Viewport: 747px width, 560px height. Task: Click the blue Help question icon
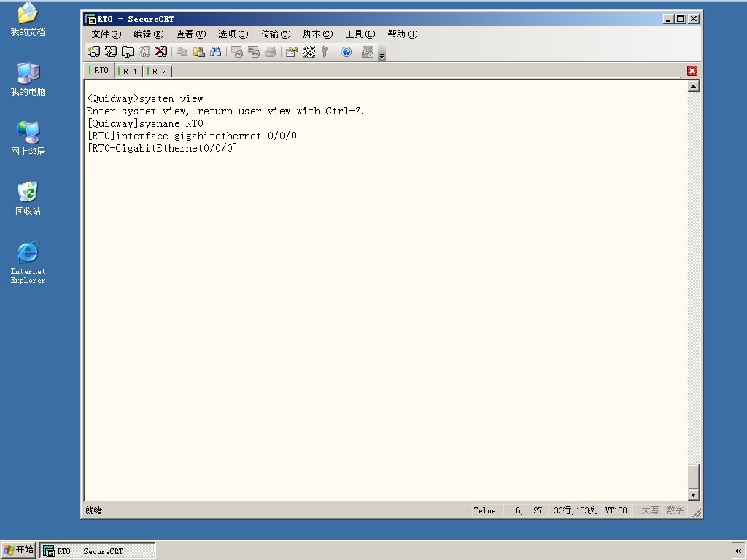[347, 52]
